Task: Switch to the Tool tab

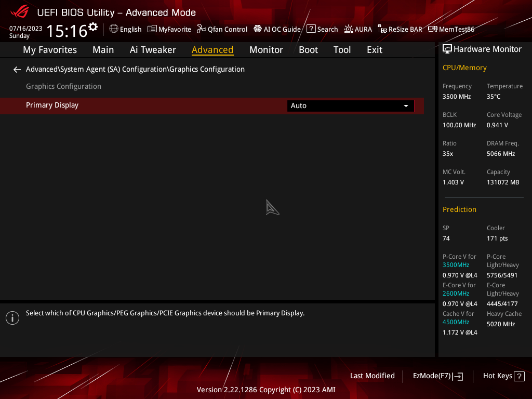Action: coord(342,50)
